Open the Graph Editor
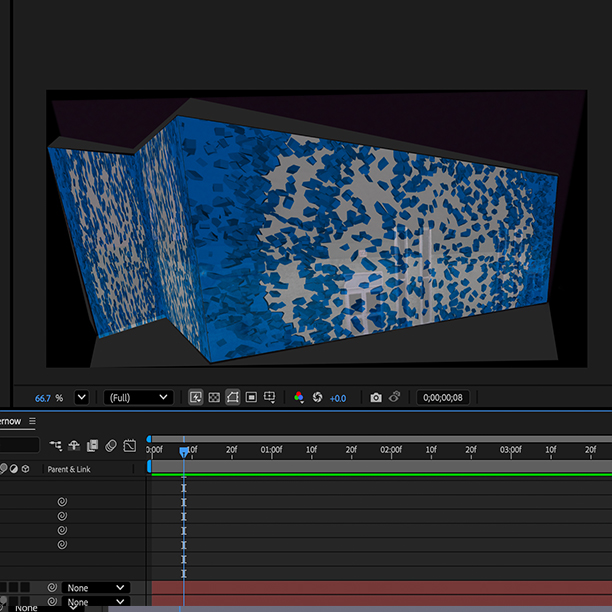 (x=130, y=445)
